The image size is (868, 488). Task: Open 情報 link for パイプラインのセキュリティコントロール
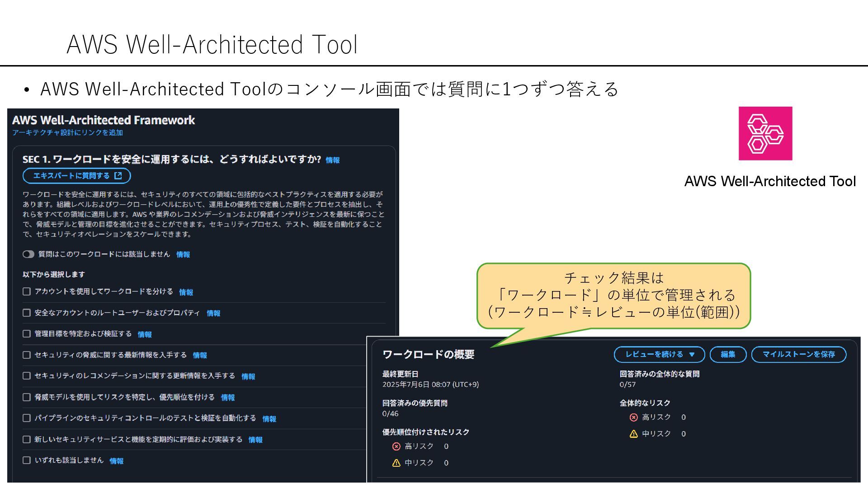tap(269, 419)
